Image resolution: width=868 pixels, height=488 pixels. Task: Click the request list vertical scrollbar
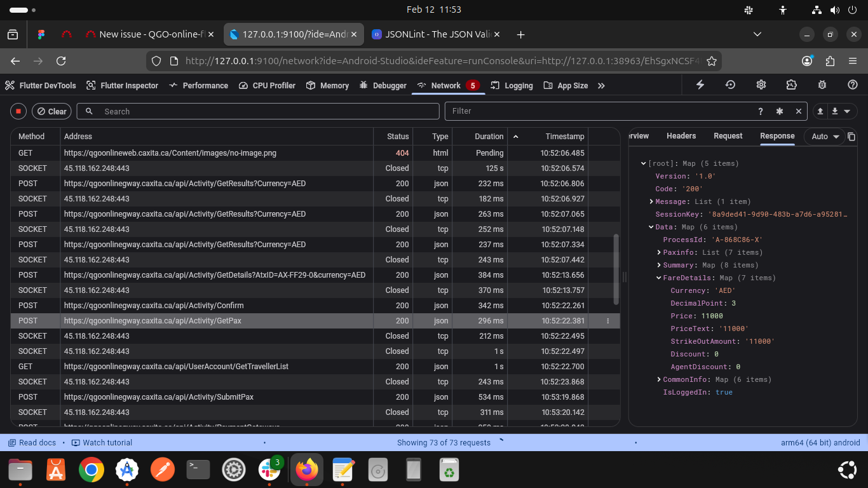pyautogui.click(x=615, y=270)
